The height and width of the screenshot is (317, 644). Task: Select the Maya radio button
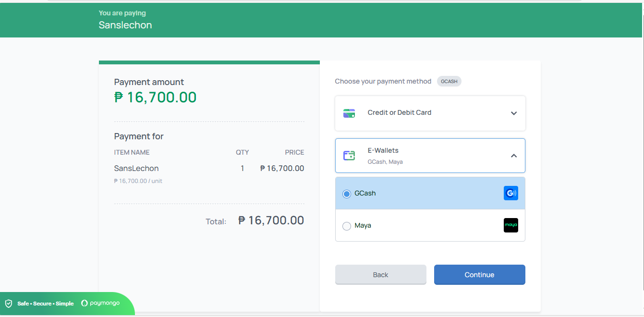coord(347,226)
